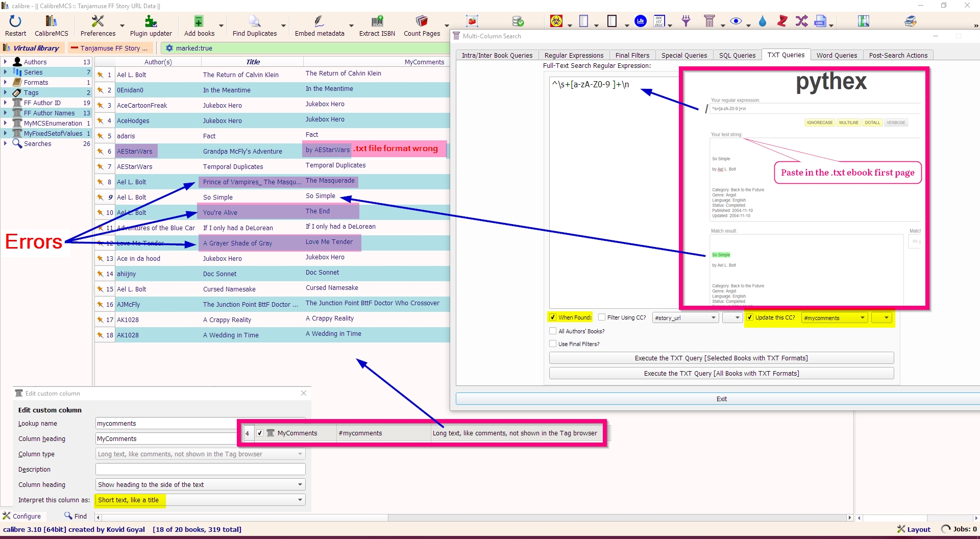The width and height of the screenshot is (980, 539).
Task: Uncheck the Update this CC checkbox
Action: 749,317
